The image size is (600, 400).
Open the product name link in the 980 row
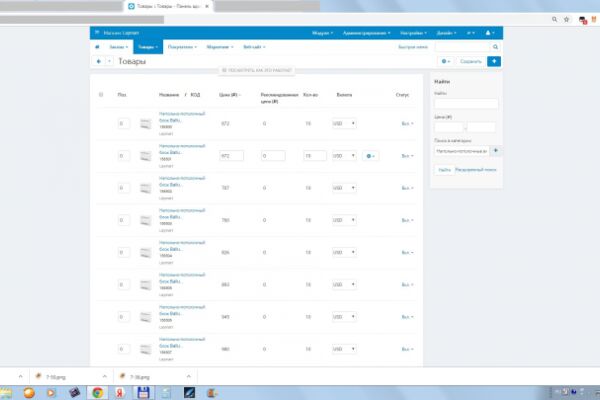tap(182, 342)
